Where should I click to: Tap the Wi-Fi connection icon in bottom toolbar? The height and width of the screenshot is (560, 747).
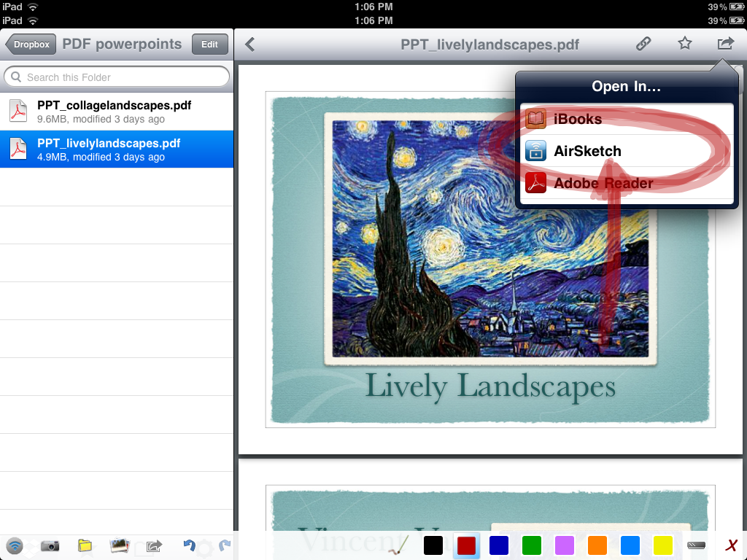click(x=15, y=545)
